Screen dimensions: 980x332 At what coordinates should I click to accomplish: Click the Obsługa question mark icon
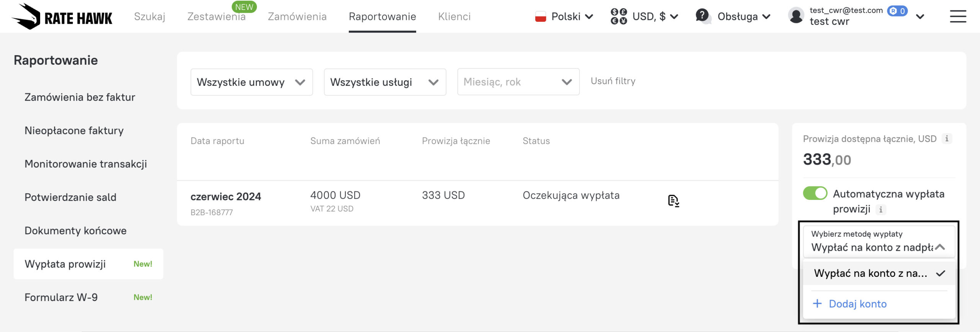coord(702,16)
